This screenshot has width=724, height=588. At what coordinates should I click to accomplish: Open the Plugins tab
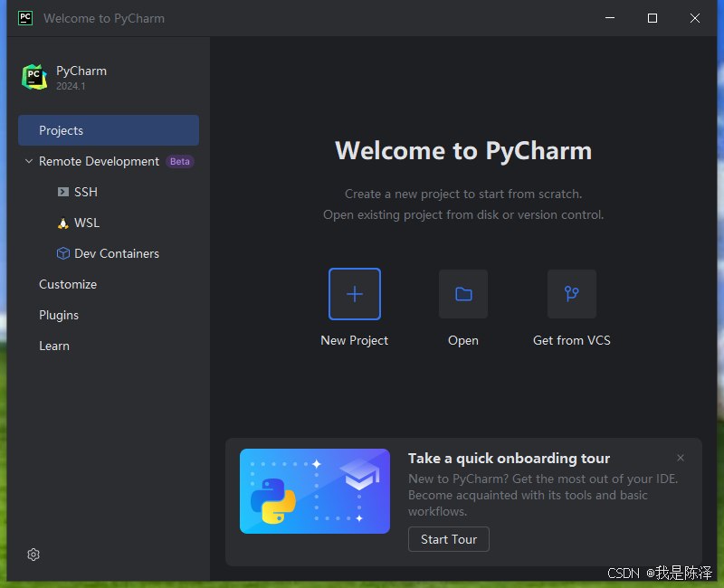coord(59,315)
